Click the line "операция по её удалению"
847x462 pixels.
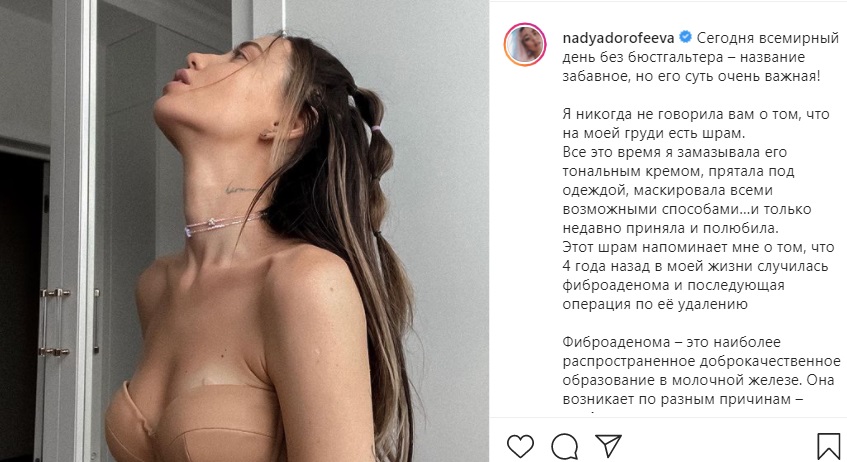(655, 304)
